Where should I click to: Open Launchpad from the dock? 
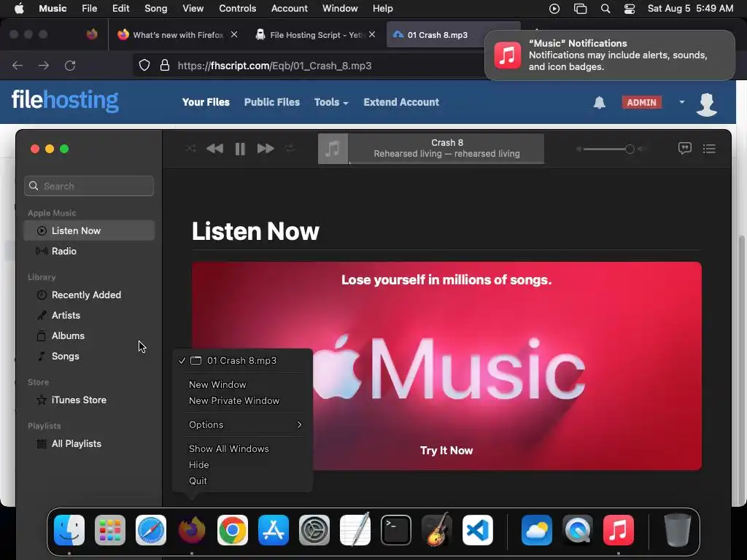coord(110,530)
